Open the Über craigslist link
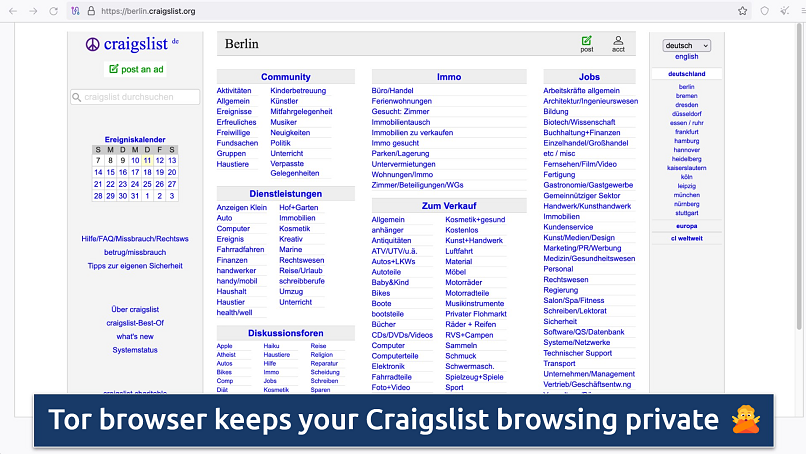The image size is (806, 454). click(x=135, y=310)
